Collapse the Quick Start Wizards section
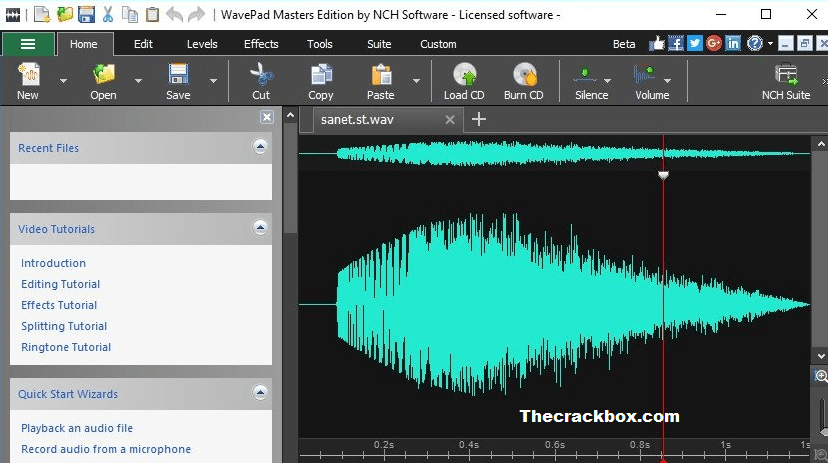The image size is (828, 463). coord(260,393)
